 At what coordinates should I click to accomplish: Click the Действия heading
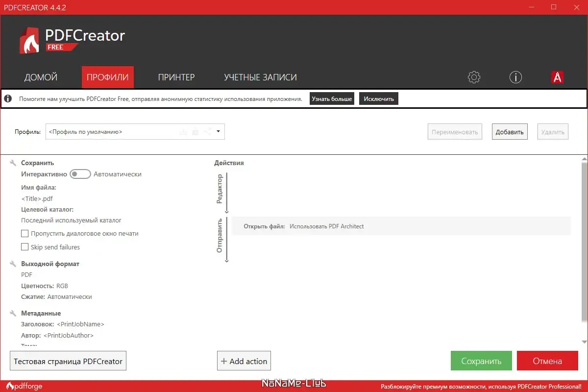(229, 163)
